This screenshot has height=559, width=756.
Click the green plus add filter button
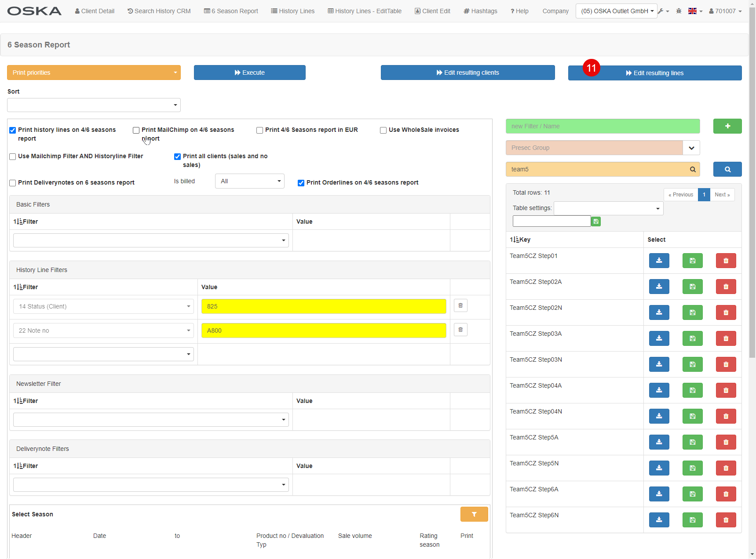[x=727, y=126]
